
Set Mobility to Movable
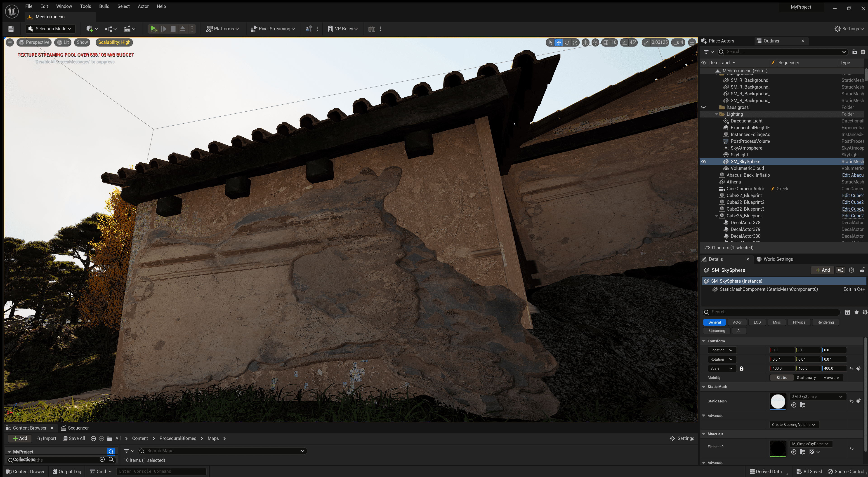(831, 378)
